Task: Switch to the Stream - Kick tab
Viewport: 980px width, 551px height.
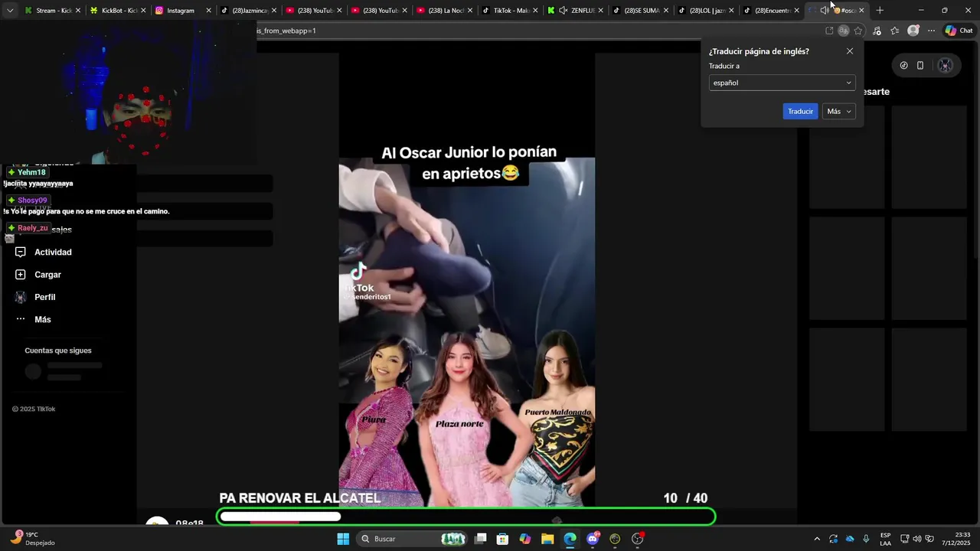Action: pyautogui.click(x=52, y=10)
